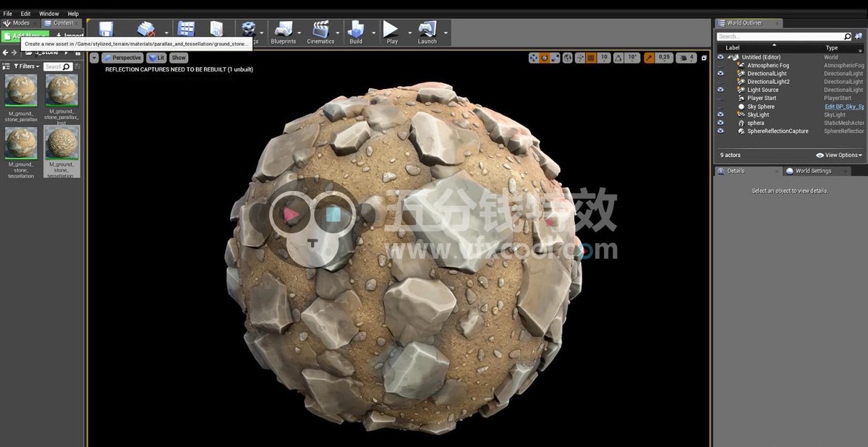The width and height of the screenshot is (868, 447).
Task: Click the Build toolbar icon
Action: click(356, 33)
